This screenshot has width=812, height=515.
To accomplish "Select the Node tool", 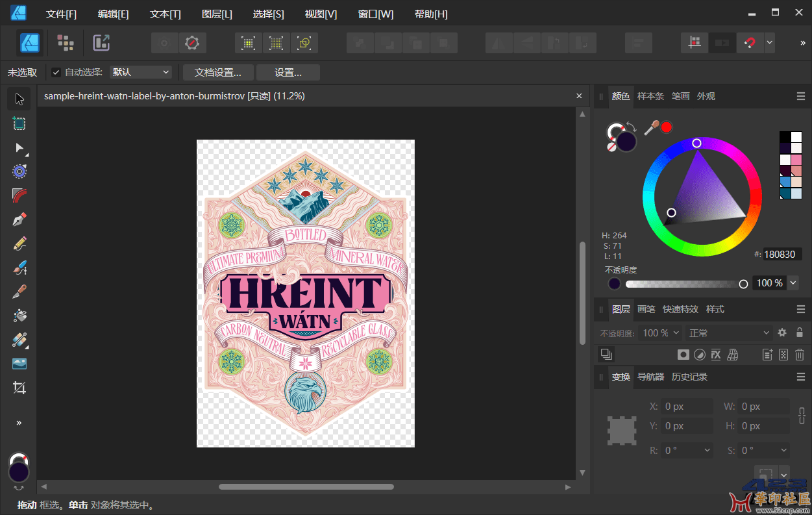I will (19, 148).
